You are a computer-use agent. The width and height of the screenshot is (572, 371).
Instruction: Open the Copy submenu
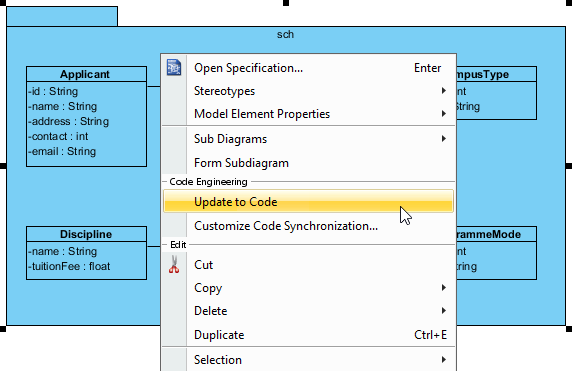[308, 288]
